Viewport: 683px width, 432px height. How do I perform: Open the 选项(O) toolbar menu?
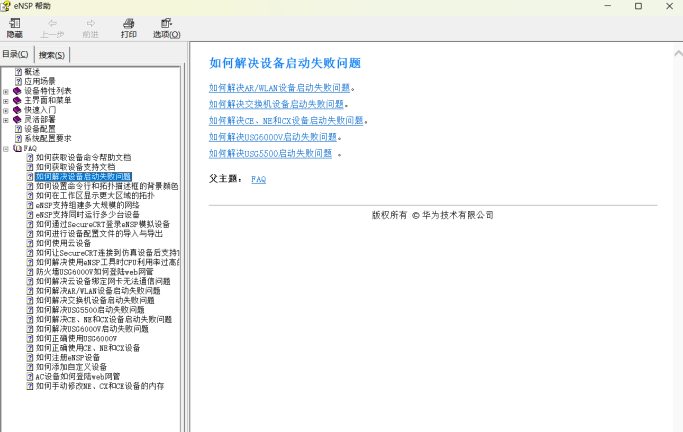pyautogui.click(x=166, y=28)
